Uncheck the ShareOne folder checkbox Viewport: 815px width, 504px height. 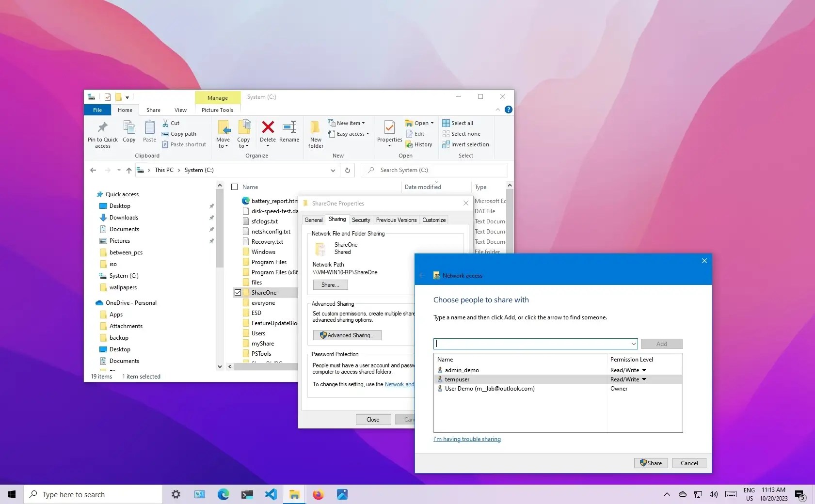pos(238,293)
